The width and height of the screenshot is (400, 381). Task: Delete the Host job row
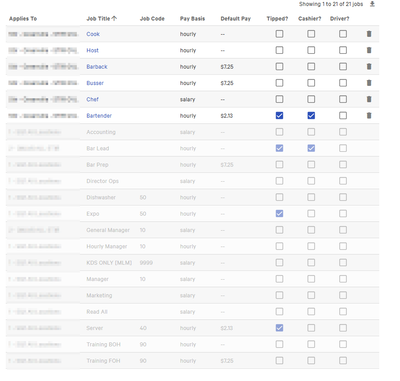369,50
